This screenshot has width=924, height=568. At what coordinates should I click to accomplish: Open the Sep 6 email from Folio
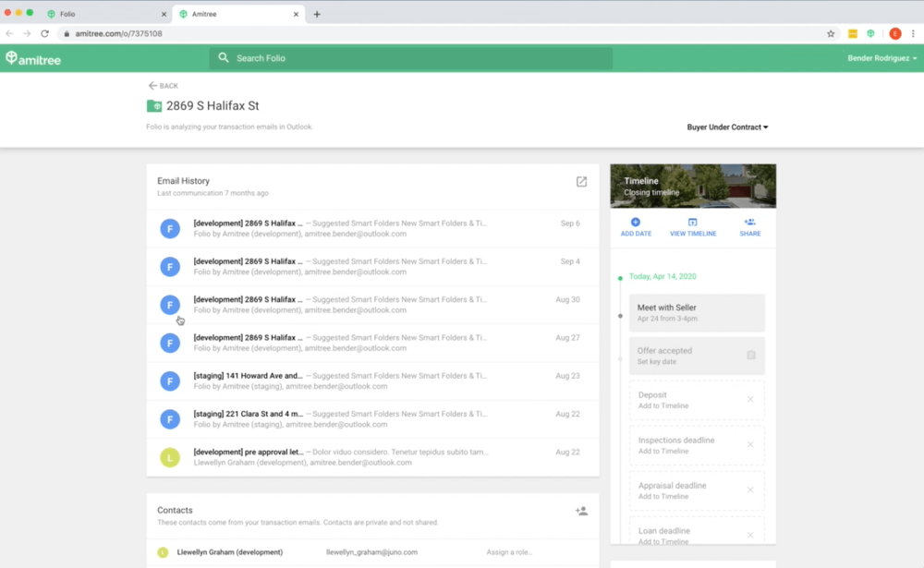(372, 229)
